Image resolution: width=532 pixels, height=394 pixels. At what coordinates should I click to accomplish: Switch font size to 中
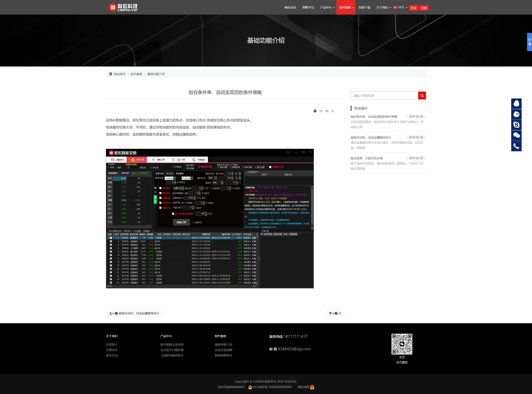click(327, 111)
